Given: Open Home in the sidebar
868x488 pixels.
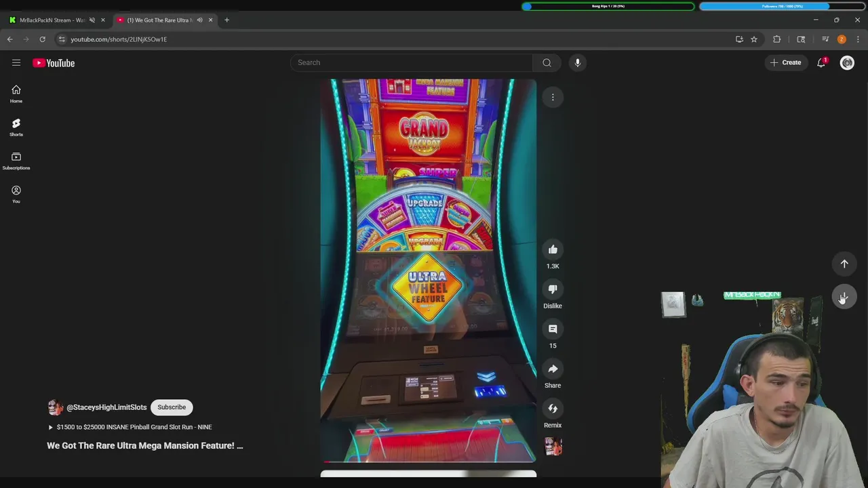Looking at the screenshot, I should coord(16,94).
